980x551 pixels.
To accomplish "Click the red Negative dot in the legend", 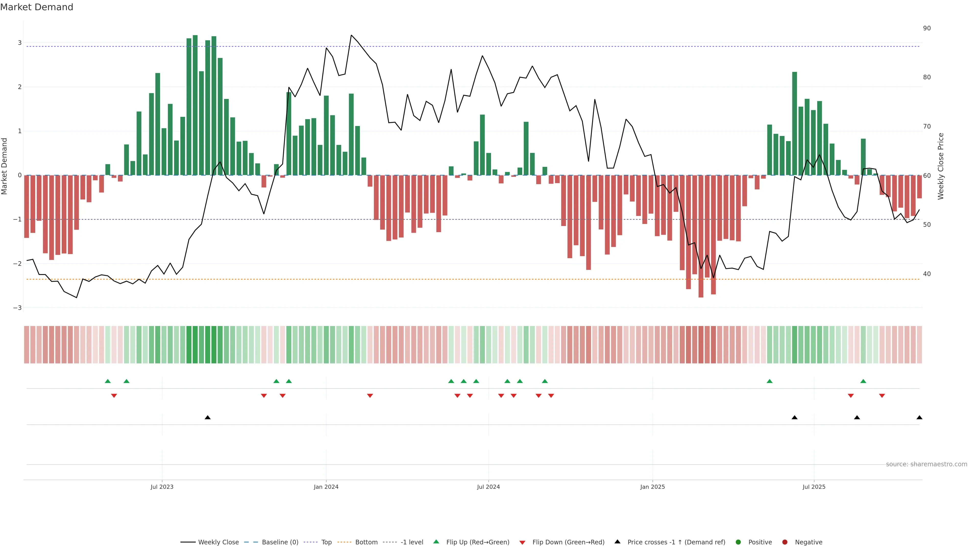I will pyautogui.click(x=785, y=542).
